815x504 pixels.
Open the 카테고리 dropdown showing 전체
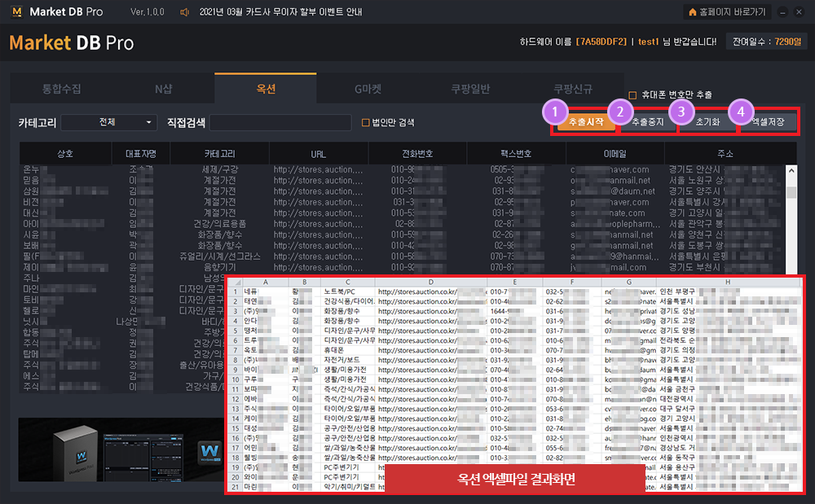click(x=109, y=122)
